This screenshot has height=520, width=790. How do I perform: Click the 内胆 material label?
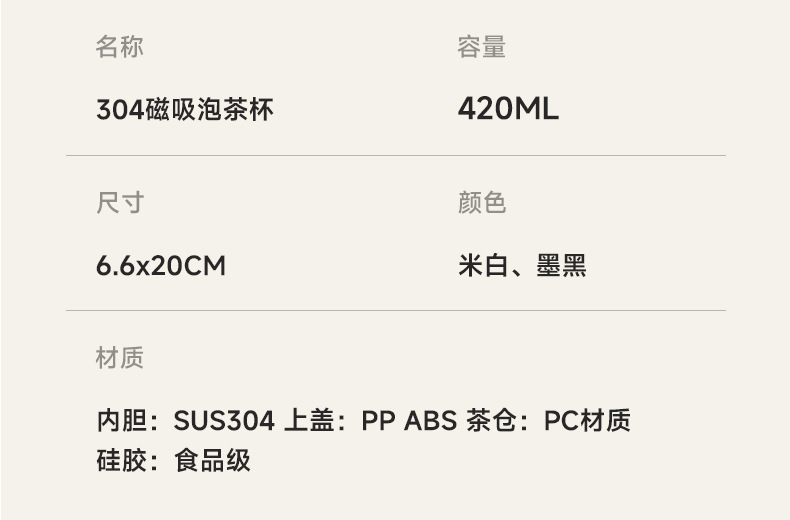point(120,421)
